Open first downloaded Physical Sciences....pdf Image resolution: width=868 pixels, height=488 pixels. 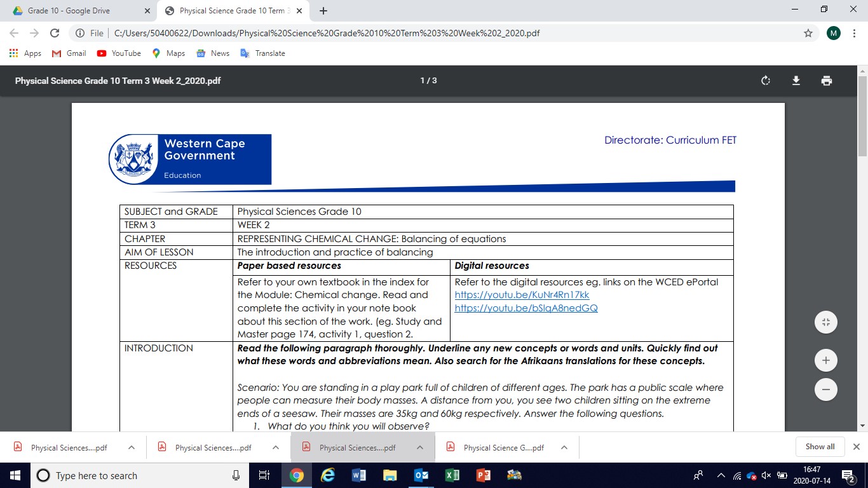point(62,447)
